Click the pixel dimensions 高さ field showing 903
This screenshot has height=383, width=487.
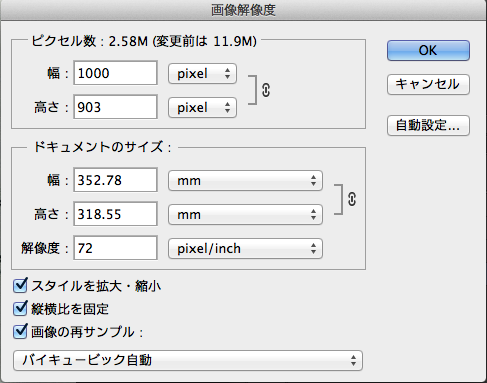(115, 107)
